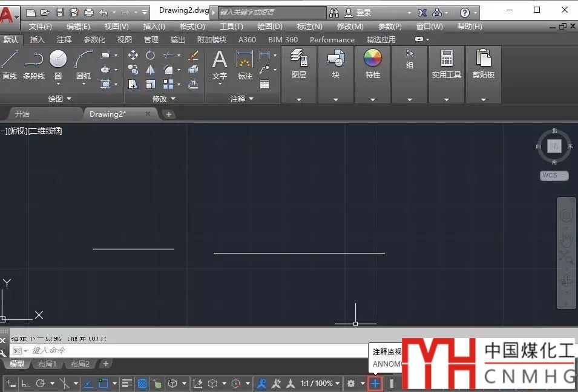This screenshot has height=392, width=578.
Task: Select the Move tool in Modify panel
Action: coord(133,55)
